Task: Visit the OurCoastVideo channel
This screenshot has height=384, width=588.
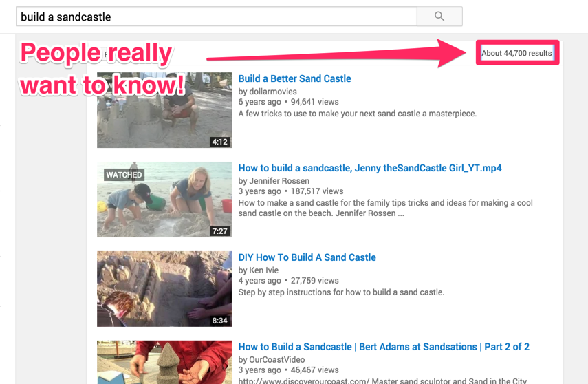Action: 276,360
